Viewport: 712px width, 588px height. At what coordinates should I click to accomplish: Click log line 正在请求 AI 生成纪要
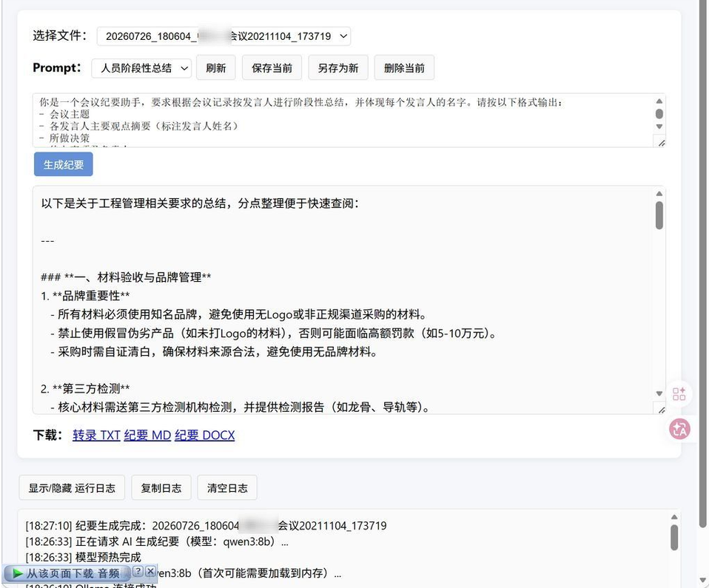click(157, 541)
